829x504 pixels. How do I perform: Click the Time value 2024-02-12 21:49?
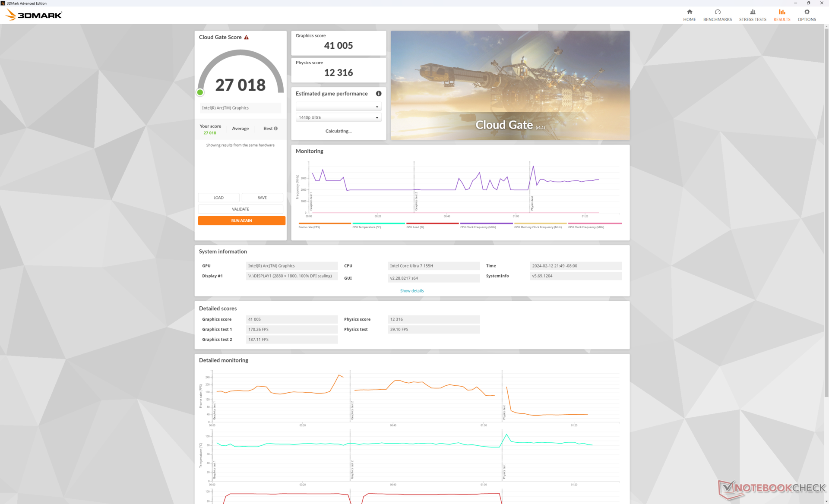point(576,266)
